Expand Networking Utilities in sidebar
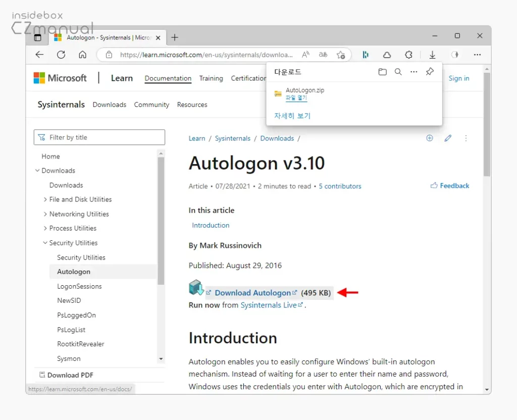 [45, 214]
